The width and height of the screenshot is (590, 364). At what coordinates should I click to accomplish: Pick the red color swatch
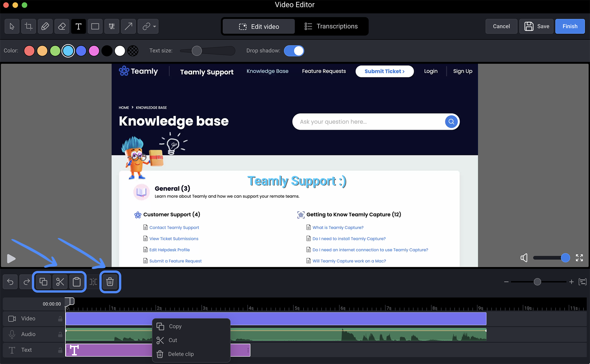[29, 51]
